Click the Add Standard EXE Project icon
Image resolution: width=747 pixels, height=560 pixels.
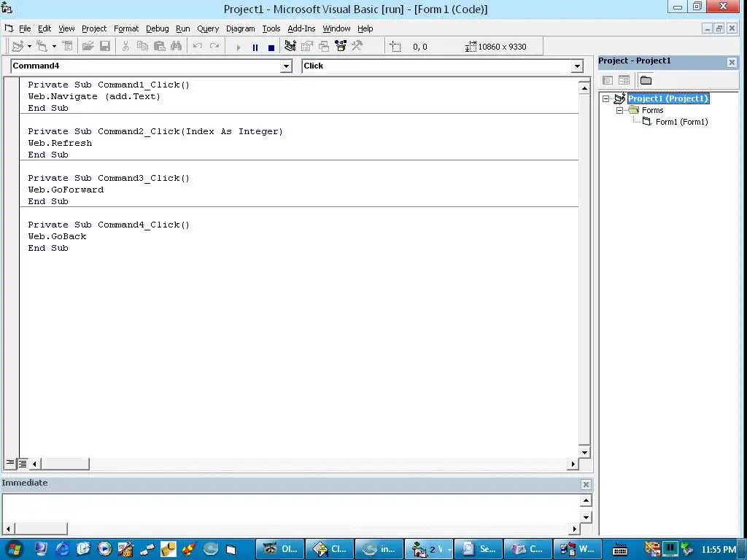(18, 46)
